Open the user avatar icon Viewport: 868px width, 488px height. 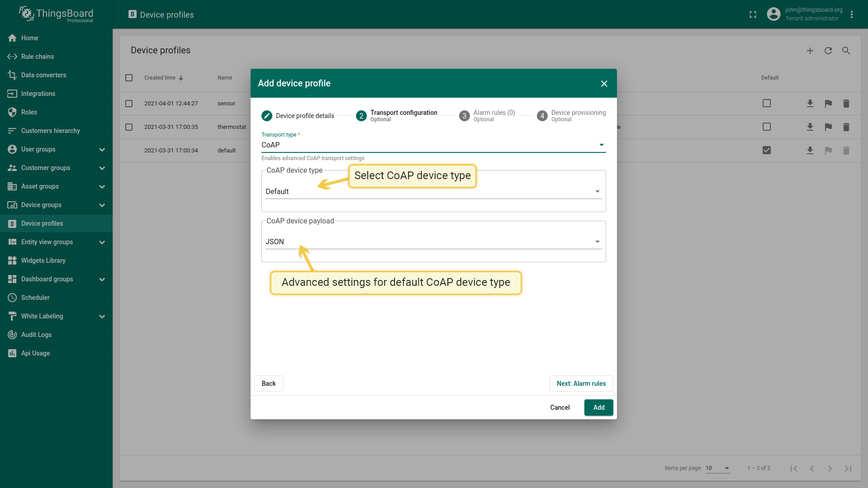tap(774, 14)
